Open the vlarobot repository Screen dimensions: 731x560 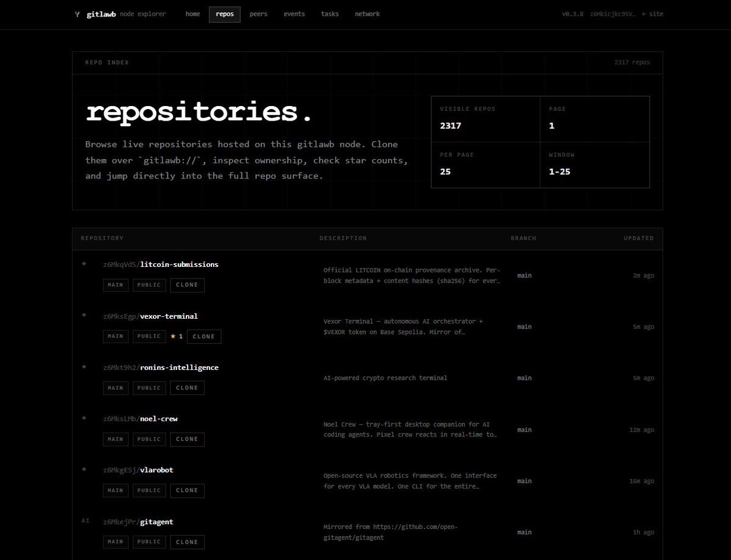(x=157, y=470)
